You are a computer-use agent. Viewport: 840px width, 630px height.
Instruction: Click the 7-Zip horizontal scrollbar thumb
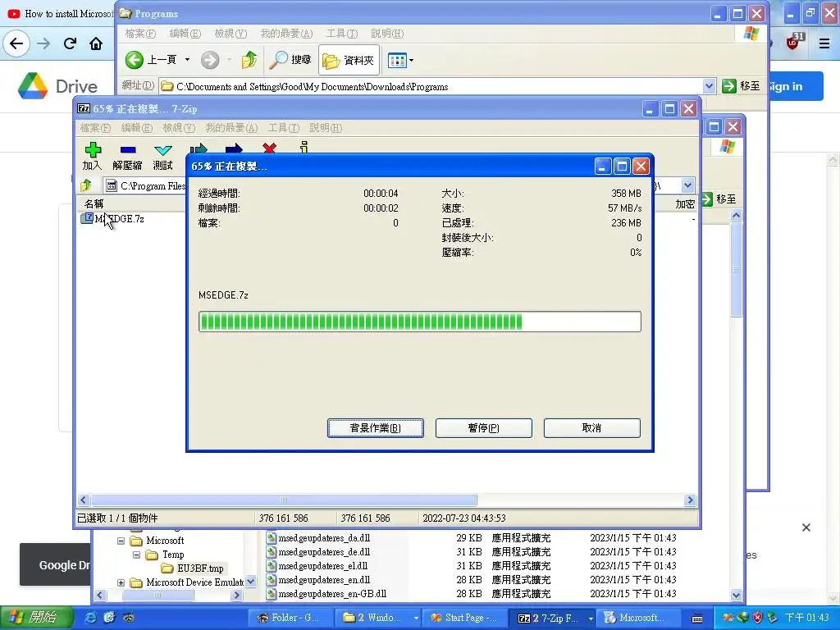tap(284, 500)
